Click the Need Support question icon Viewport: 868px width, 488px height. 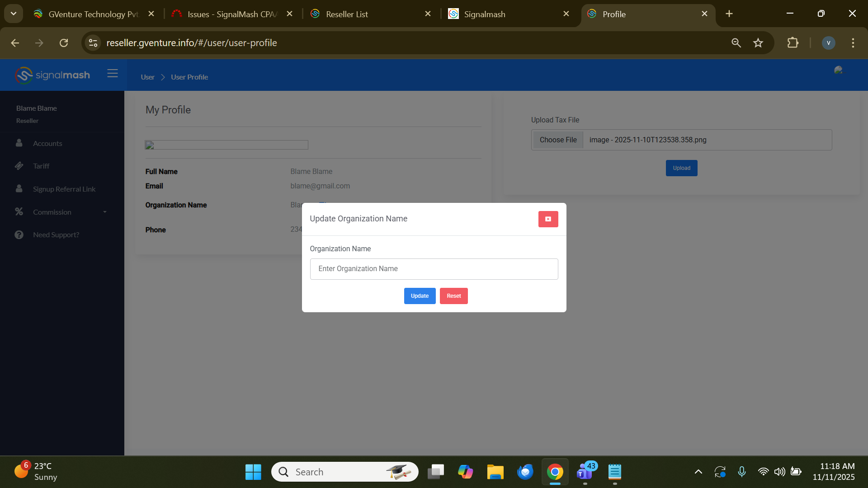click(x=19, y=235)
